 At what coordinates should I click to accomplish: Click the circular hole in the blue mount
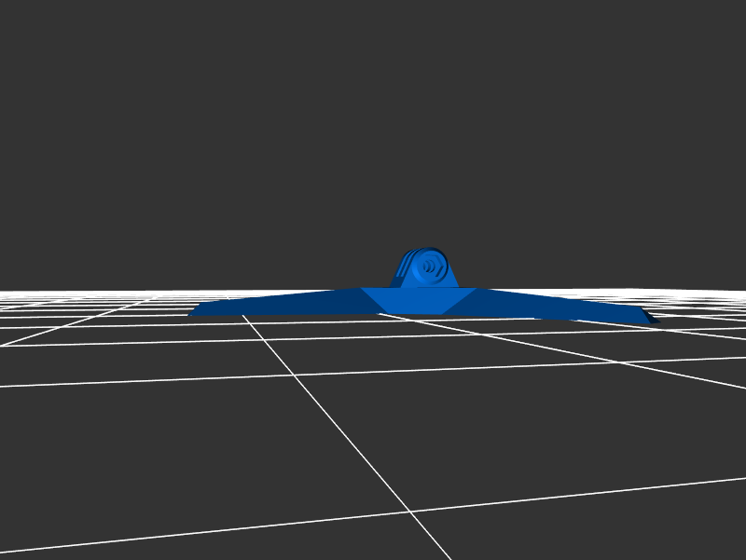tap(429, 267)
